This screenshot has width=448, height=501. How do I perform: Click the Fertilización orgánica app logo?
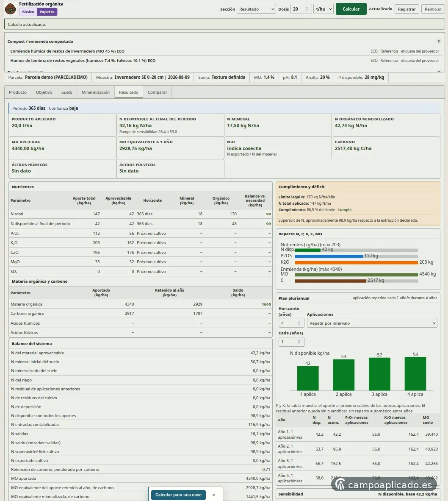click(10, 8)
